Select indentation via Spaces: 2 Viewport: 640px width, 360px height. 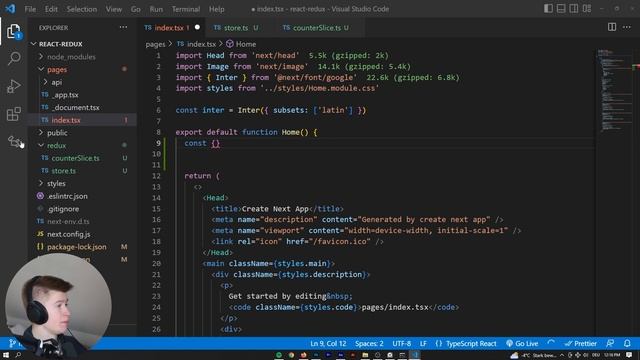point(369,343)
